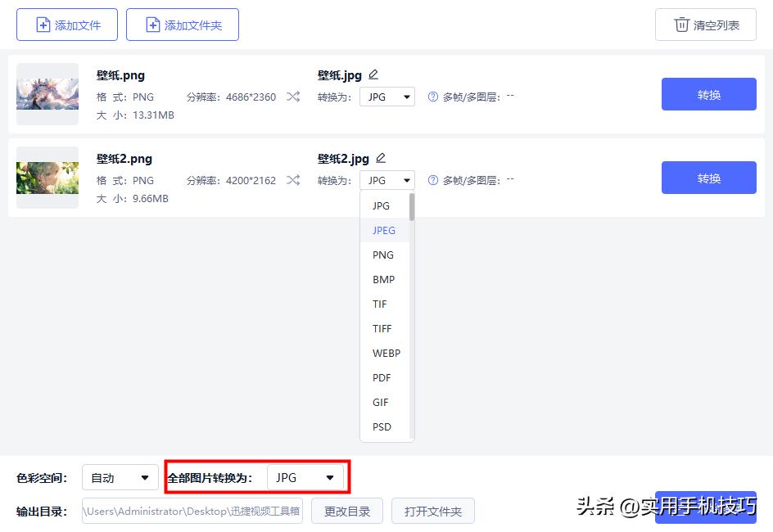Click the 打开文件夹 button
773x532 pixels.
click(433, 510)
